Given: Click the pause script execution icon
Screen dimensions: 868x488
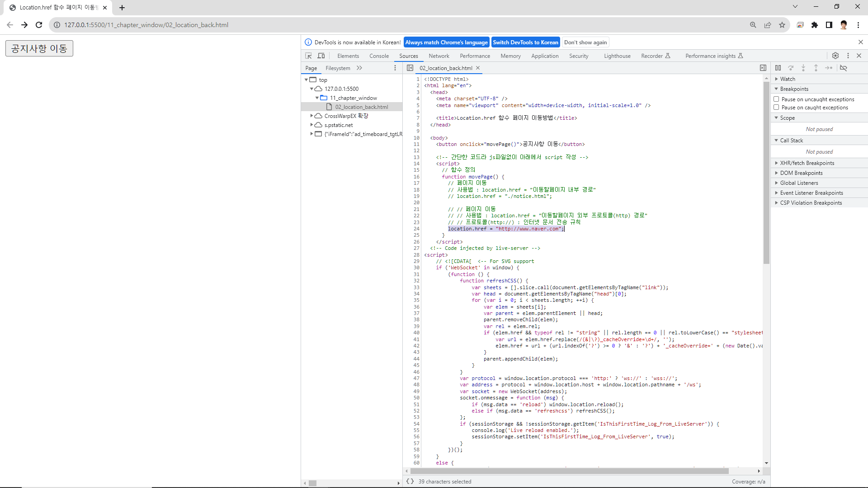Looking at the screenshot, I should point(778,68).
